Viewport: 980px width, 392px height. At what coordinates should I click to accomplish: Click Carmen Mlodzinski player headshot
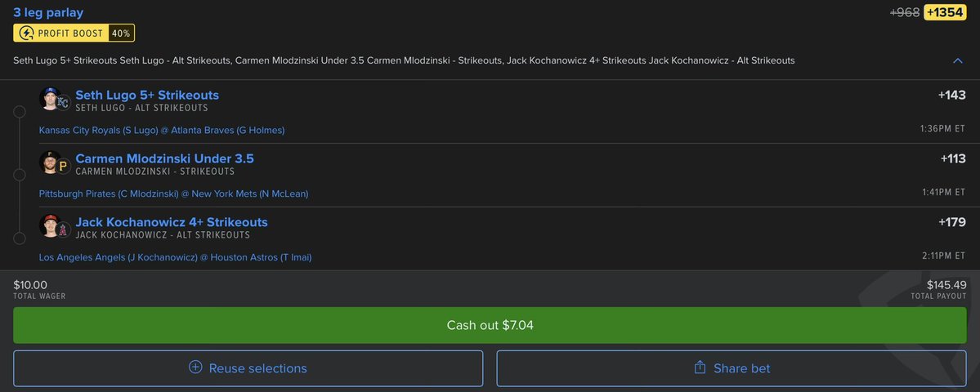coord(49,162)
